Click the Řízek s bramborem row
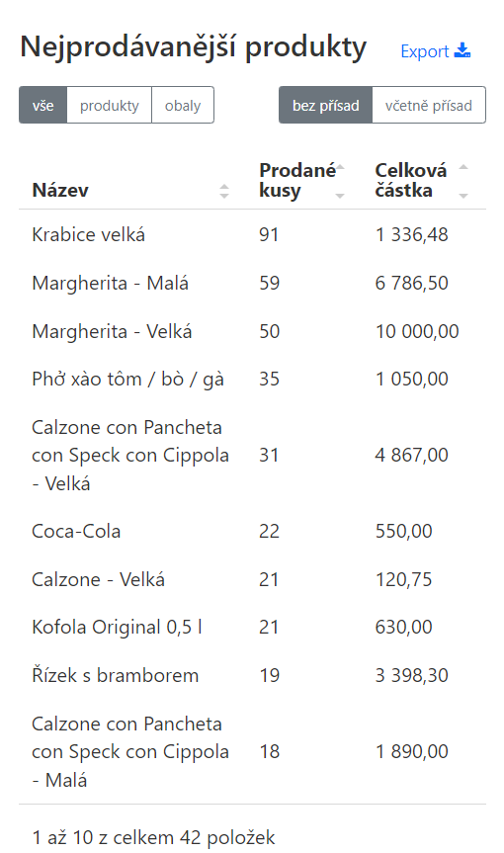This screenshot has height=853, width=504. point(252,676)
